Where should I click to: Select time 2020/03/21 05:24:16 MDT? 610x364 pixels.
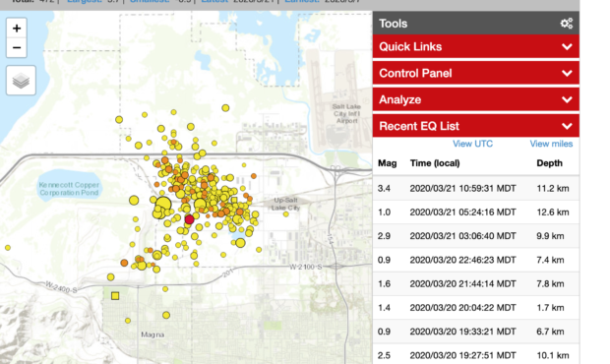click(x=463, y=212)
